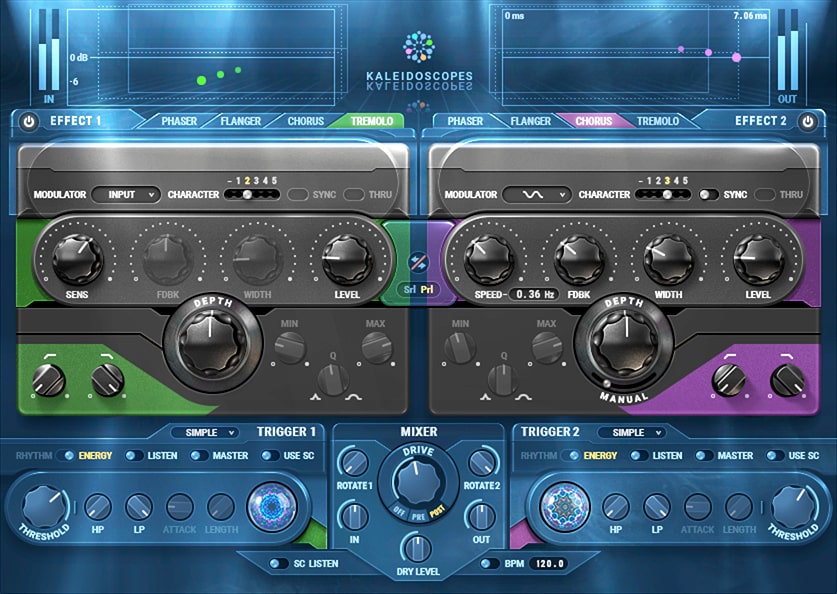Click Effect 2 WIDTH knob

[668, 259]
